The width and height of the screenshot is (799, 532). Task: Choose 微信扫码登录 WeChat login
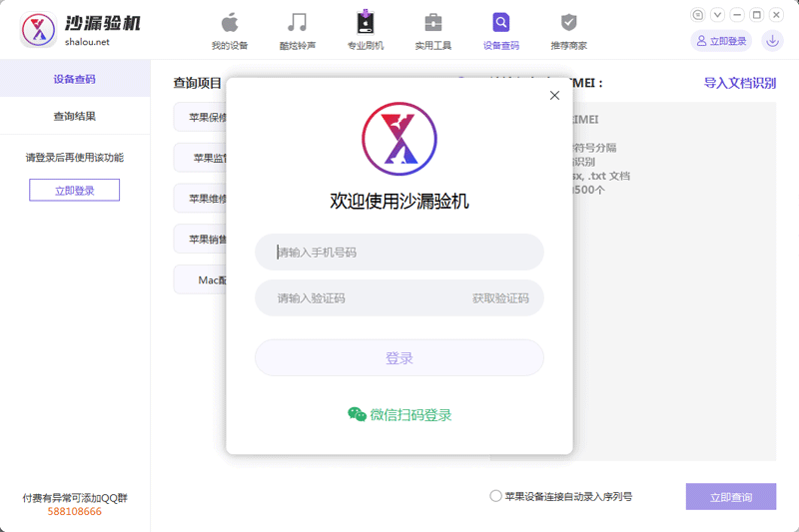point(399,415)
